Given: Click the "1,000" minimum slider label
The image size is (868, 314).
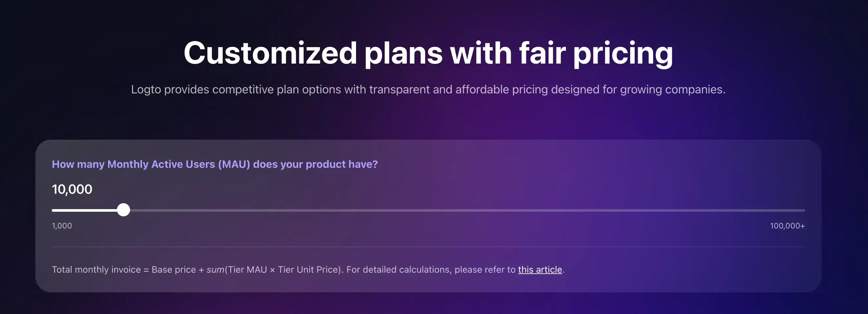Looking at the screenshot, I should point(62,226).
